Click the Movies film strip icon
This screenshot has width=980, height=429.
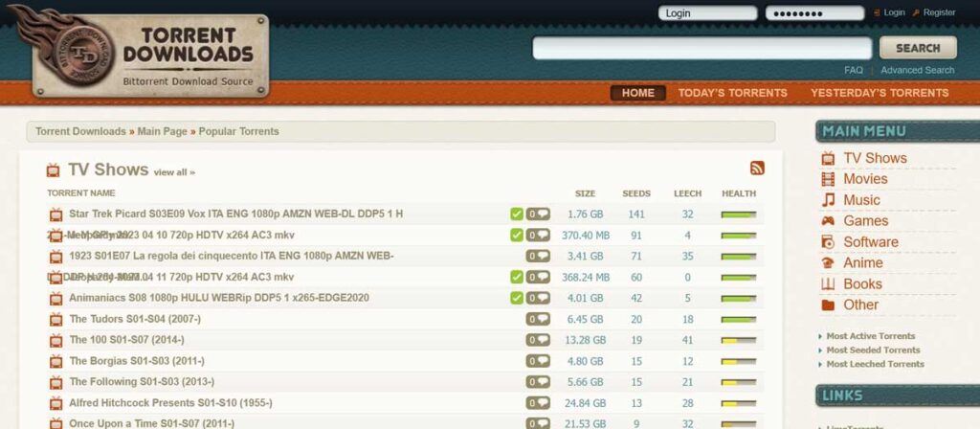click(x=828, y=179)
